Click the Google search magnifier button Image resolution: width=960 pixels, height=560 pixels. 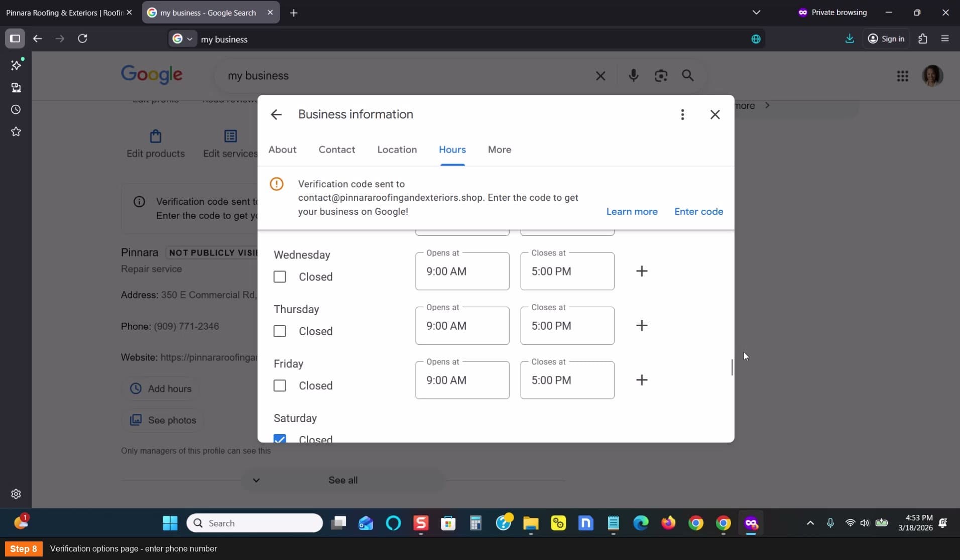[688, 76]
